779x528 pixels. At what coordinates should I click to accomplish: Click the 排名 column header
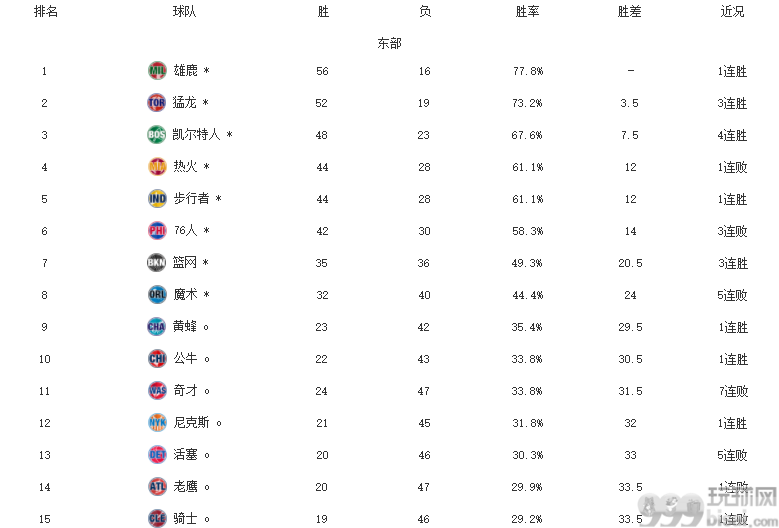pos(46,11)
